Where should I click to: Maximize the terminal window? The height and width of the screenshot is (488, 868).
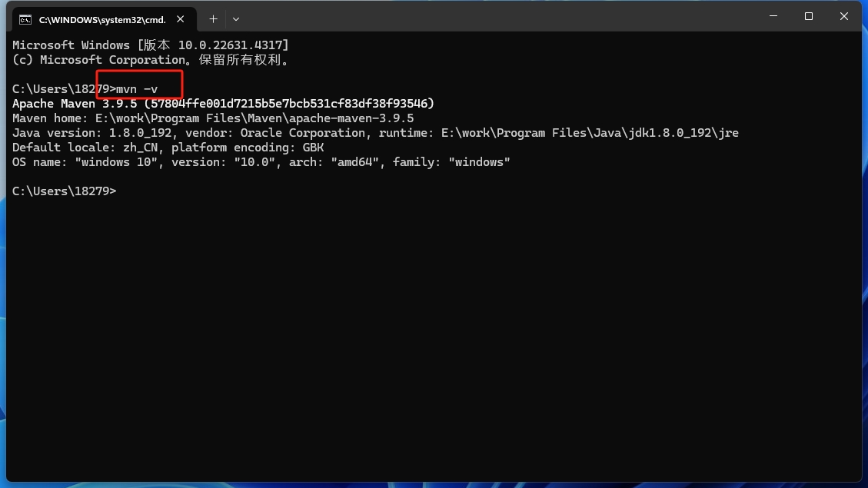(x=809, y=16)
